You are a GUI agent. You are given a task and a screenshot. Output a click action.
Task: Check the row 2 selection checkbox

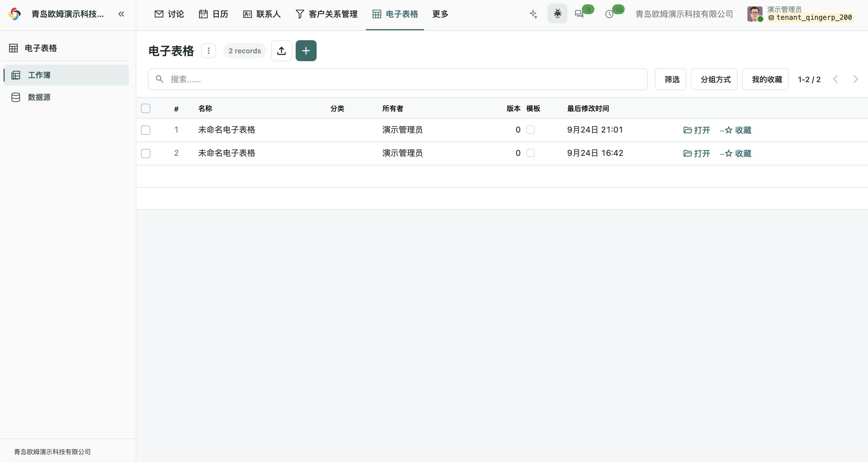click(x=146, y=153)
